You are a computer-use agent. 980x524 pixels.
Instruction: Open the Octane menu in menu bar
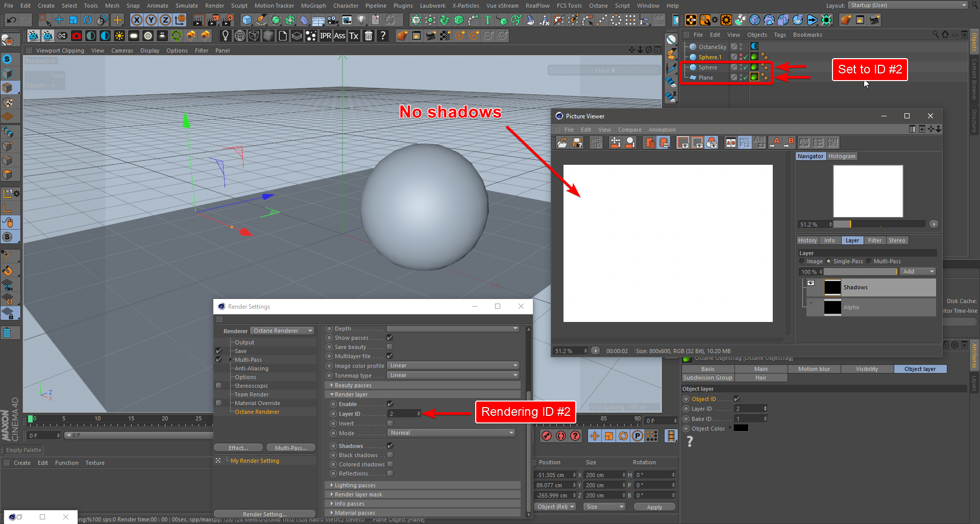click(598, 6)
